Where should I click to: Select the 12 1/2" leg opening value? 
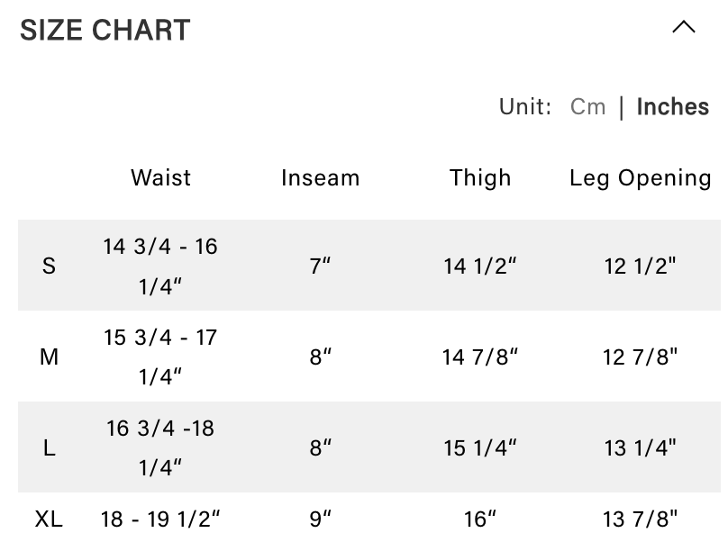640,266
